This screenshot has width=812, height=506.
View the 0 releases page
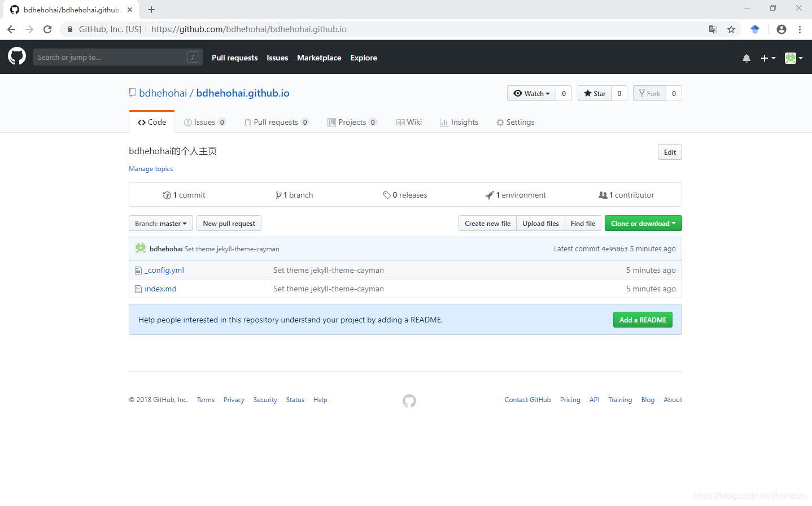tap(405, 195)
